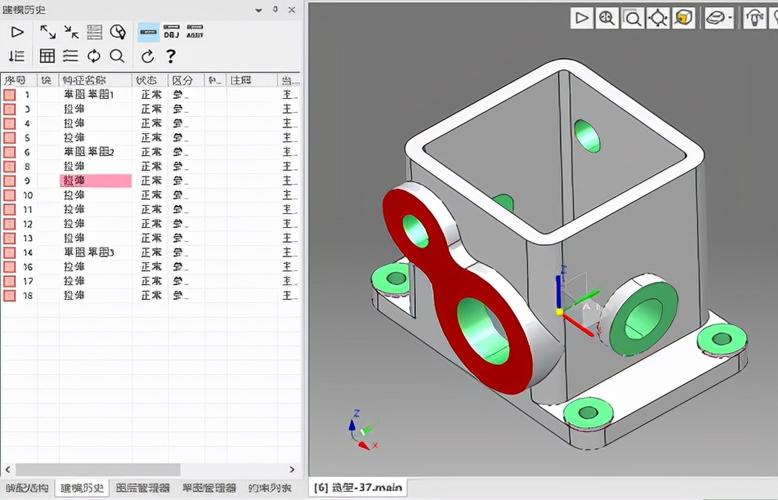Switch to the 图层管理器 tab
The width and height of the screenshot is (778, 500).
coord(141,488)
